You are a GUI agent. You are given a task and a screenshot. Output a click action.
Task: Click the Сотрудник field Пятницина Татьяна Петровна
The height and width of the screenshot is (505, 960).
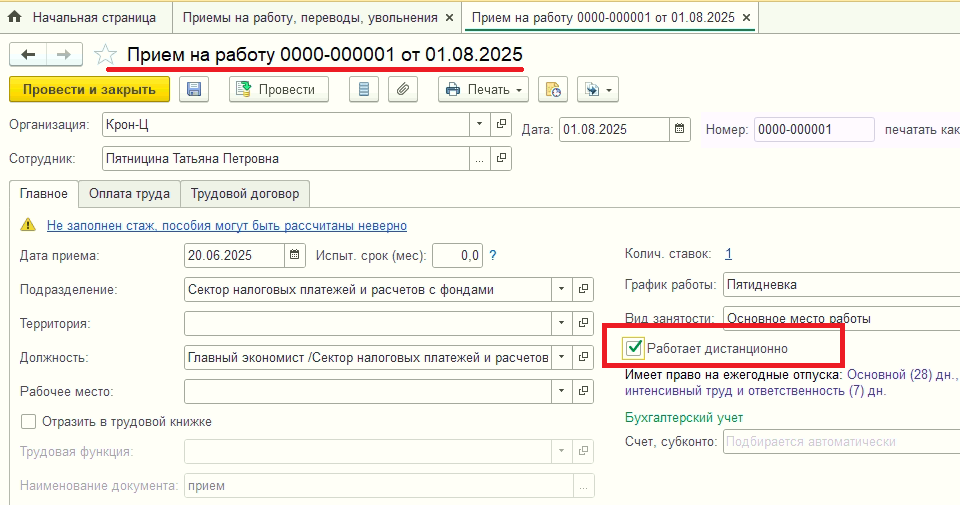tap(286, 159)
